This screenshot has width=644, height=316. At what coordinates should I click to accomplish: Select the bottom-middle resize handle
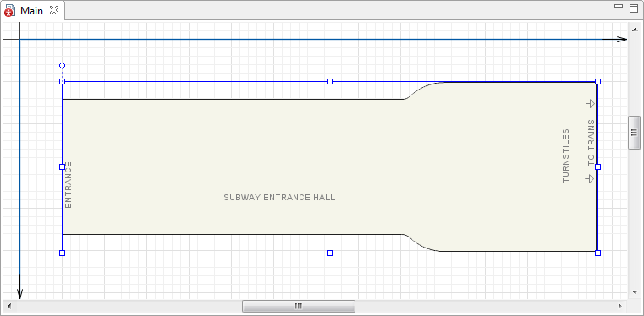[329, 253]
